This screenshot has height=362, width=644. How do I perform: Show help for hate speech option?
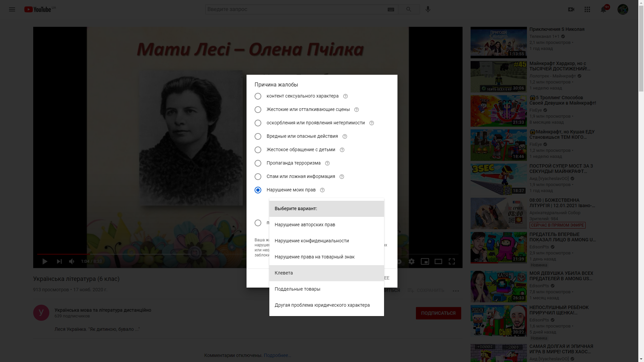pos(372,123)
